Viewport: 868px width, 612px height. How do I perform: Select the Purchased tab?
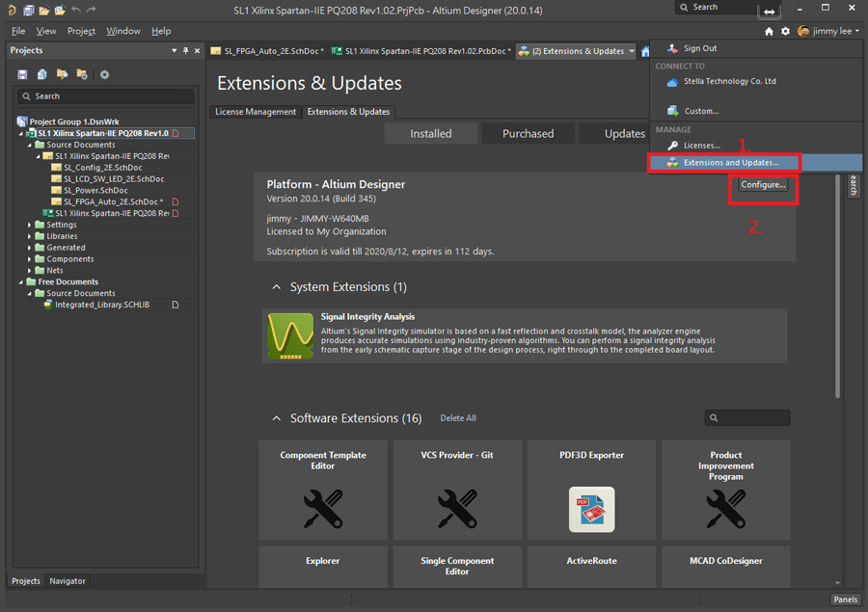tap(528, 134)
